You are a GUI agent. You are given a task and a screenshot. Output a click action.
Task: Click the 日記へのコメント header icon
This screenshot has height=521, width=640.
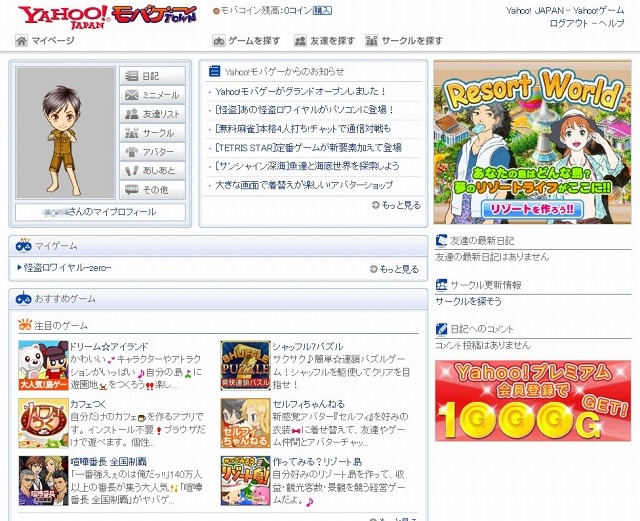click(x=441, y=329)
